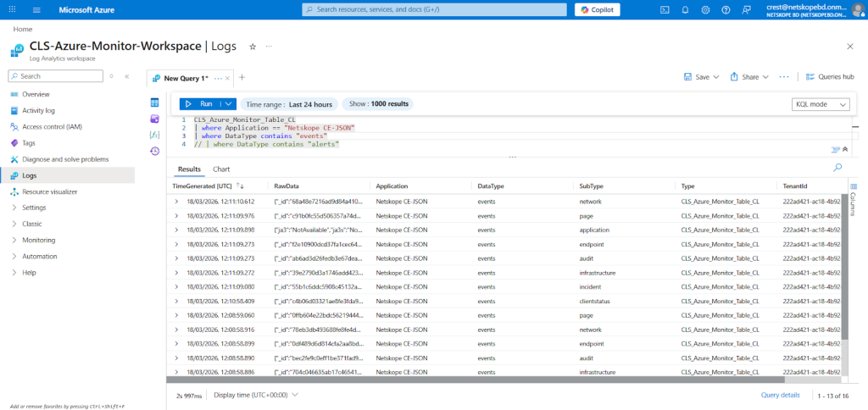Open the Share dropdown
The width and height of the screenshot is (868, 410).
749,77
